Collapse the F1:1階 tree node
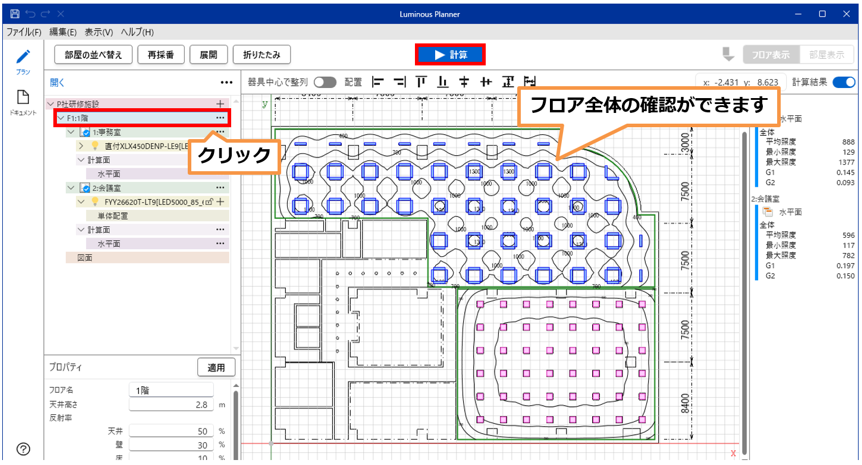 [60, 118]
